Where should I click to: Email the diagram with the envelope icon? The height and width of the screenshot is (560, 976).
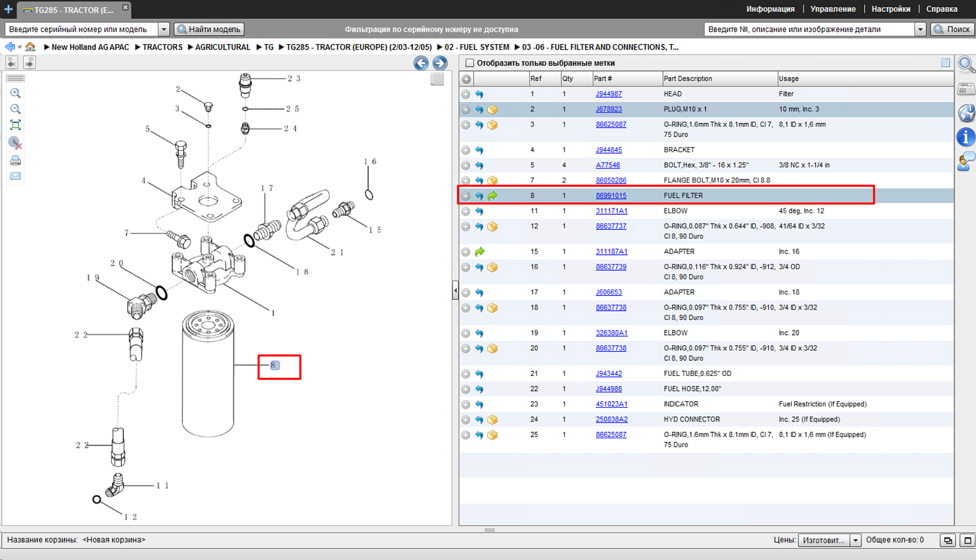click(16, 176)
